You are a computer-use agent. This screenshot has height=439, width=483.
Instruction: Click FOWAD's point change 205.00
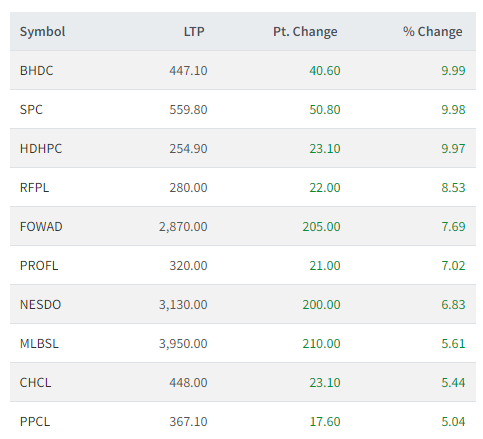321,227
